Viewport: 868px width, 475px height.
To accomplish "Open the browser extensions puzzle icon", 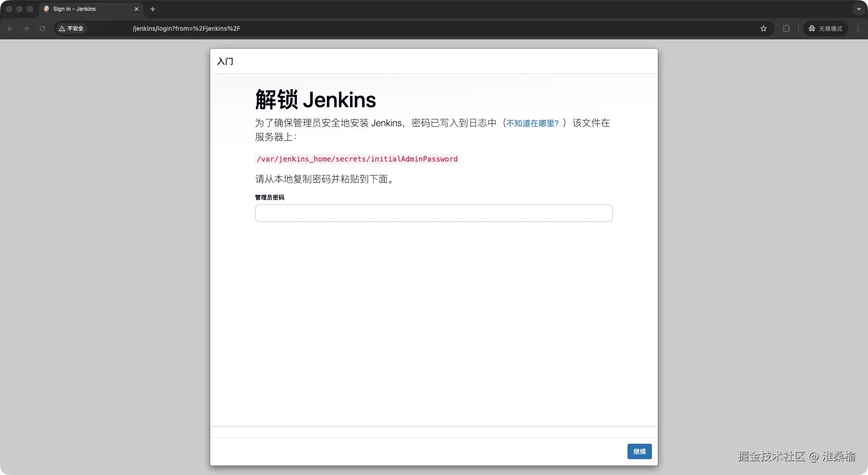I will coord(786,28).
